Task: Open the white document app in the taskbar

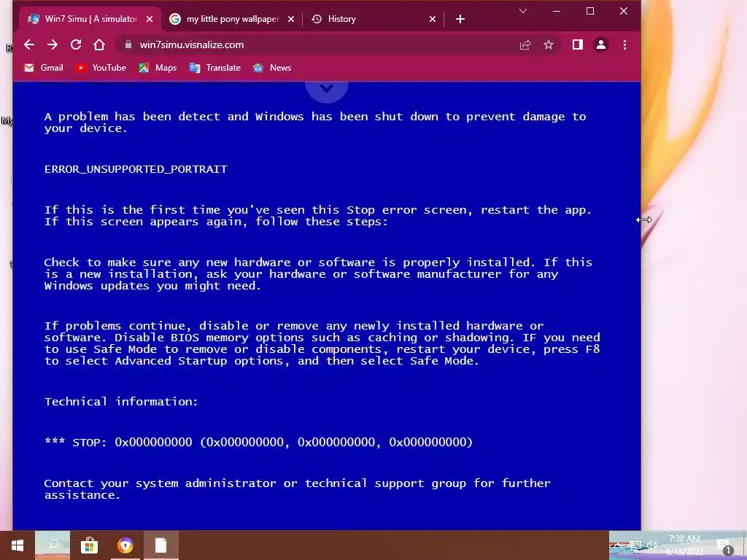Action: (160, 545)
